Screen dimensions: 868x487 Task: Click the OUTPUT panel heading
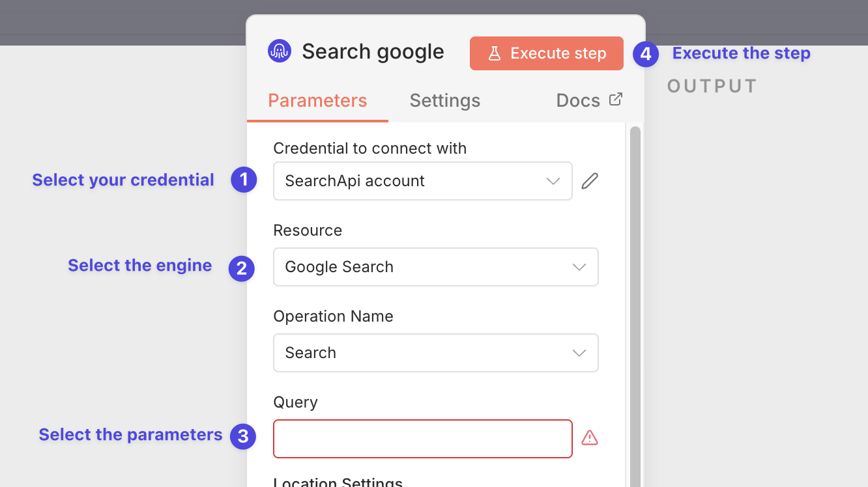click(712, 86)
